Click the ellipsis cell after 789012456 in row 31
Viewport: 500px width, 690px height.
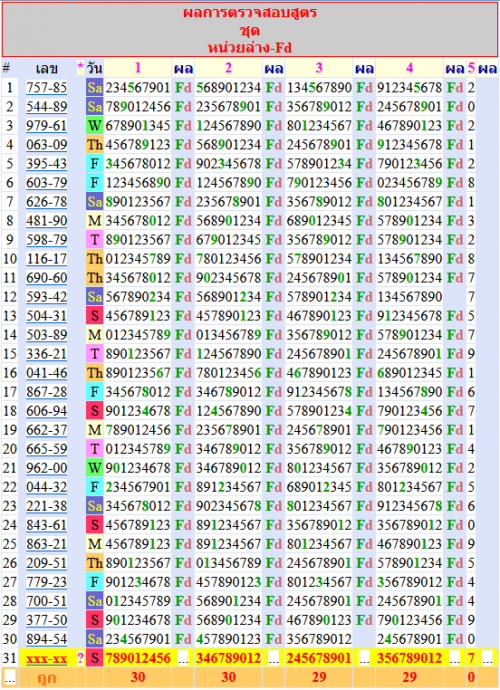click(x=183, y=658)
